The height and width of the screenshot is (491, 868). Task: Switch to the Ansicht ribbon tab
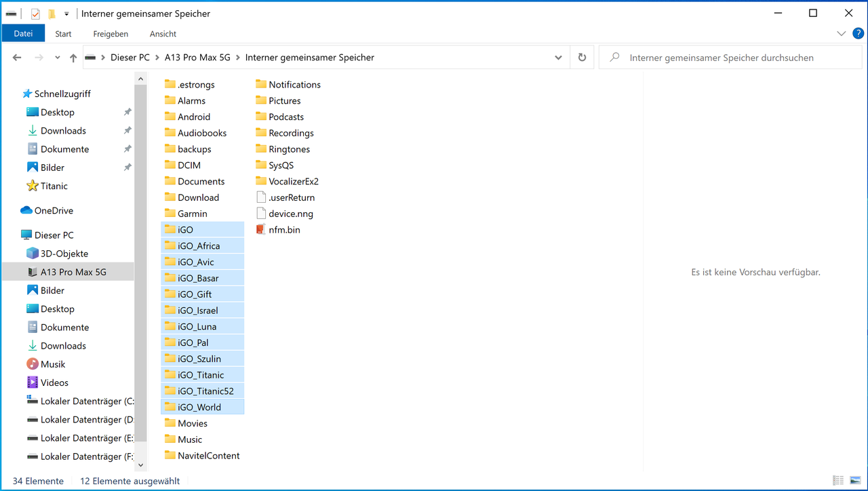click(x=163, y=33)
